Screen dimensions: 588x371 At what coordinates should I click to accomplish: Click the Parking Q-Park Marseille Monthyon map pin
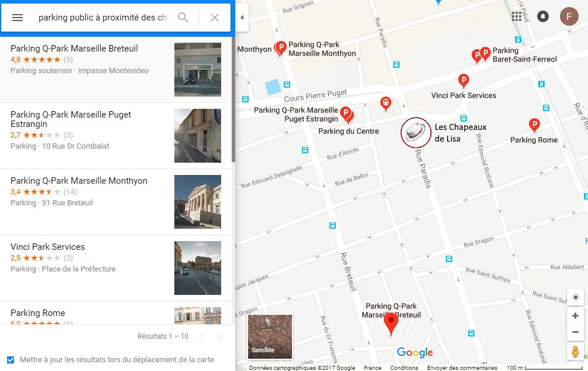click(280, 49)
